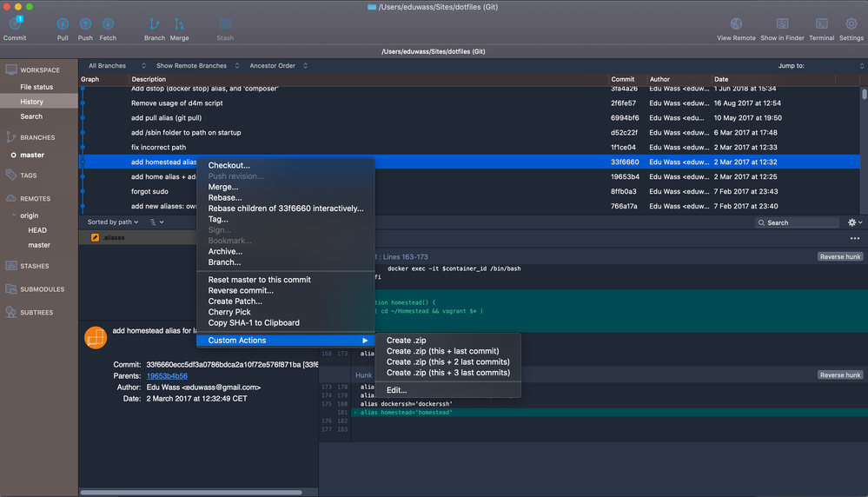Click the Merge toolbar icon
This screenshot has height=497, width=868.
(179, 23)
